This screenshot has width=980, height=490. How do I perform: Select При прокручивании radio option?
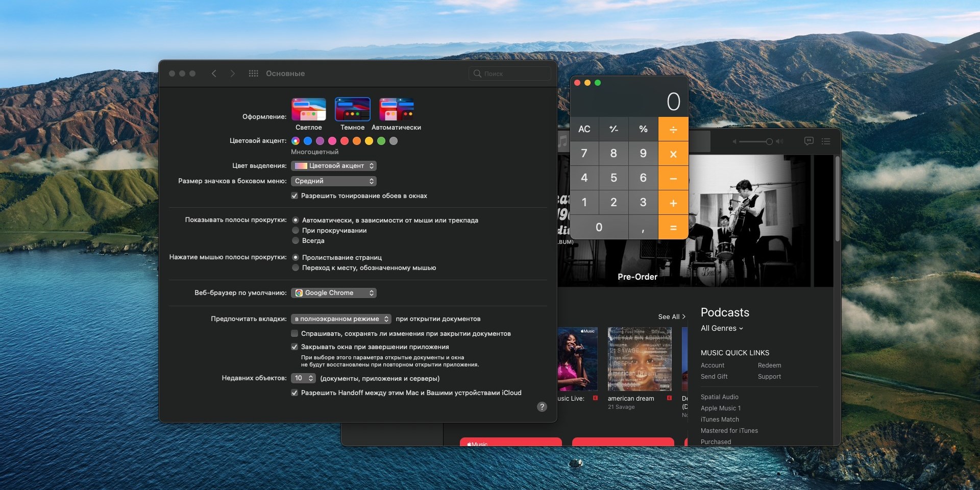(296, 231)
